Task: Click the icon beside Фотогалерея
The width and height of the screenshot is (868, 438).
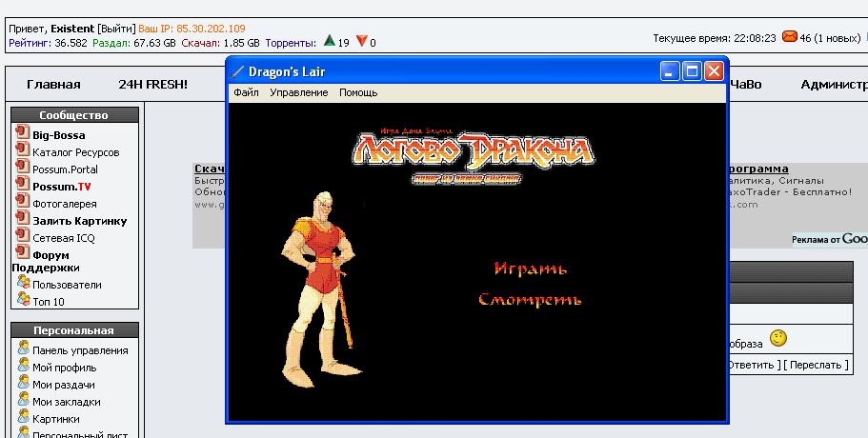Action: coord(22,201)
